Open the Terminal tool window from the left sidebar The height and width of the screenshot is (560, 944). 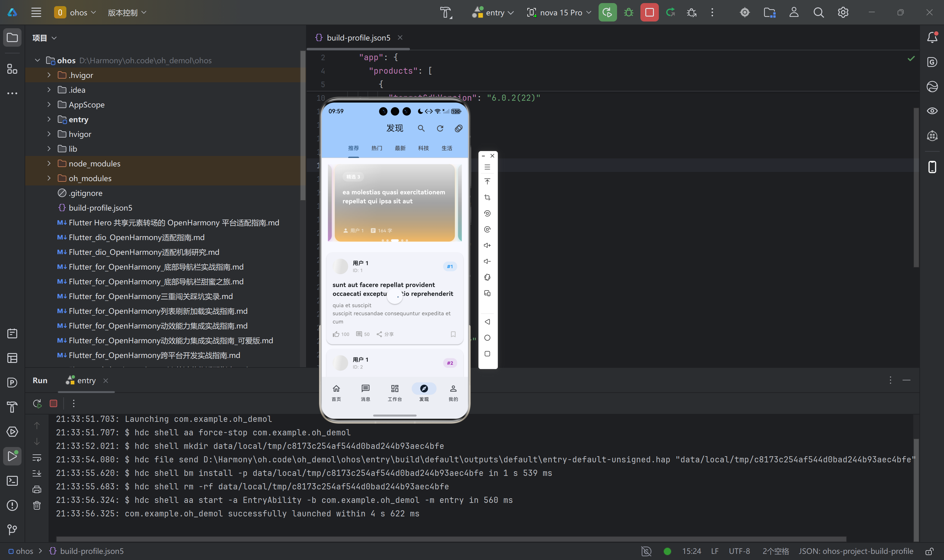tap(12, 481)
